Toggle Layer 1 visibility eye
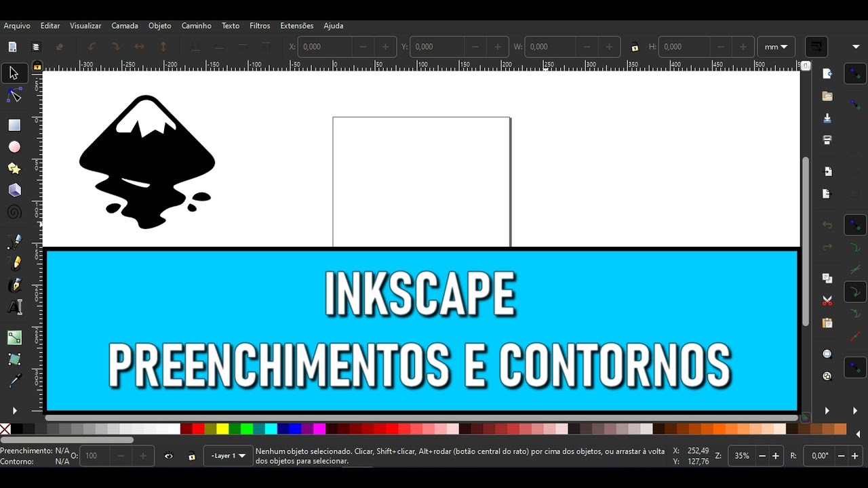Image resolution: width=868 pixels, height=488 pixels. click(x=169, y=456)
